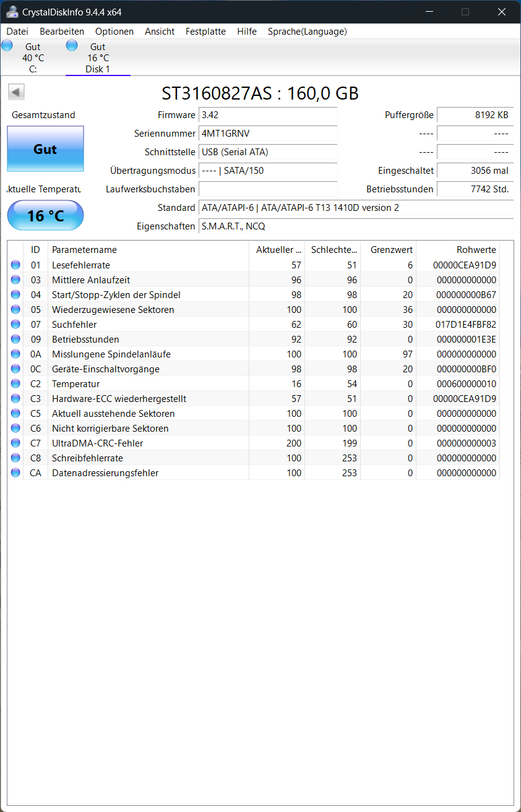Click the Grenzwert column header
Image resolution: width=521 pixels, height=812 pixels.
(x=388, y=250)
